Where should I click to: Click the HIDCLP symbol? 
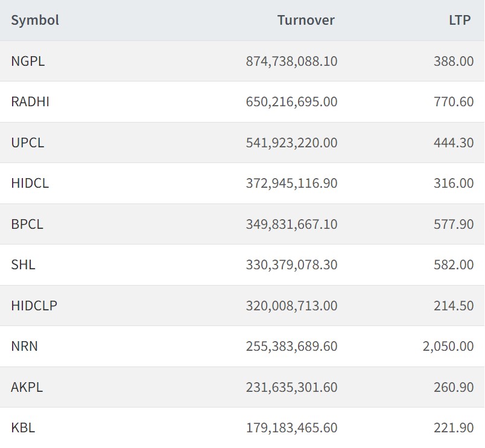coord(34,306)
